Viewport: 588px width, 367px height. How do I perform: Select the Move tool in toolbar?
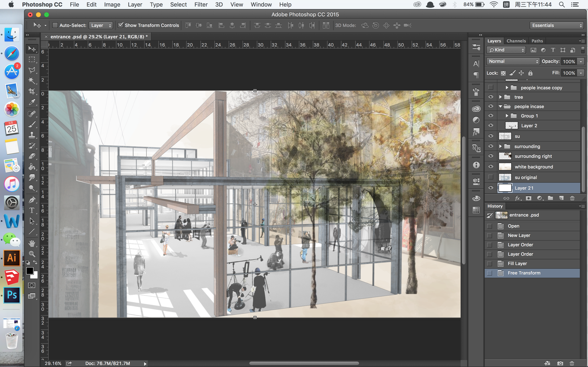coord(33,48)
